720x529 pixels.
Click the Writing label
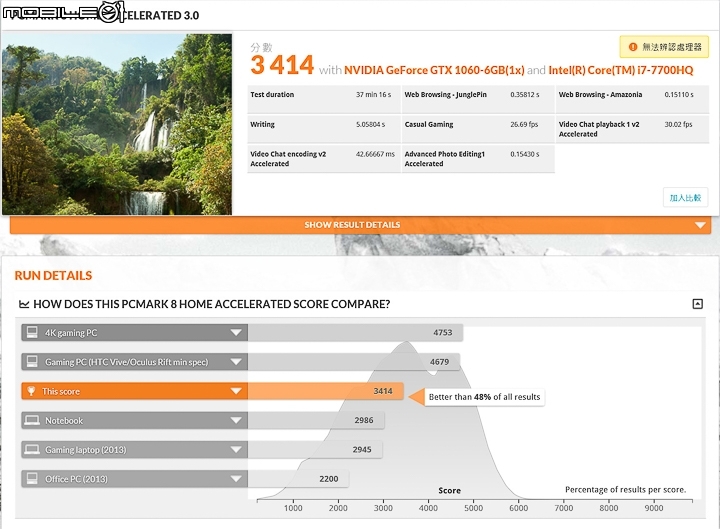[262, 124]
